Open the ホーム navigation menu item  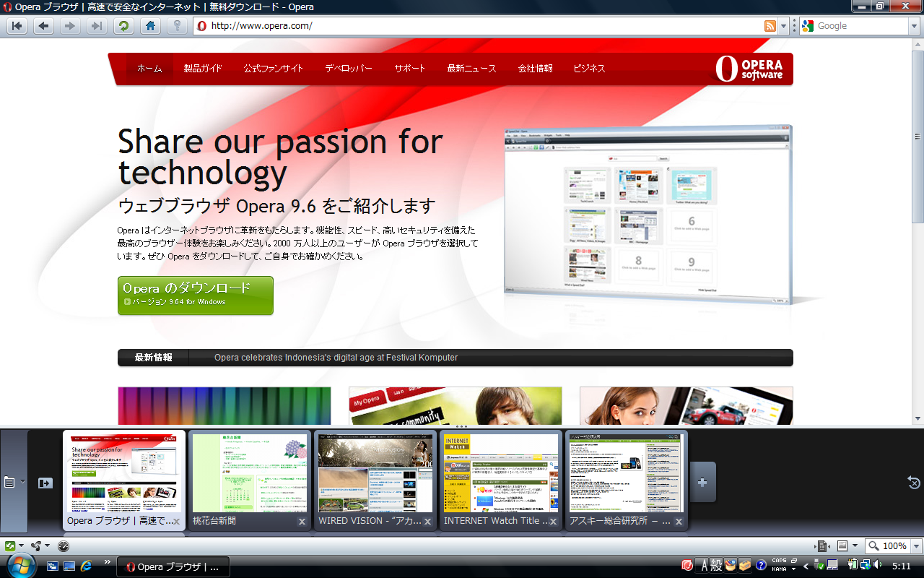pos(149,69)
